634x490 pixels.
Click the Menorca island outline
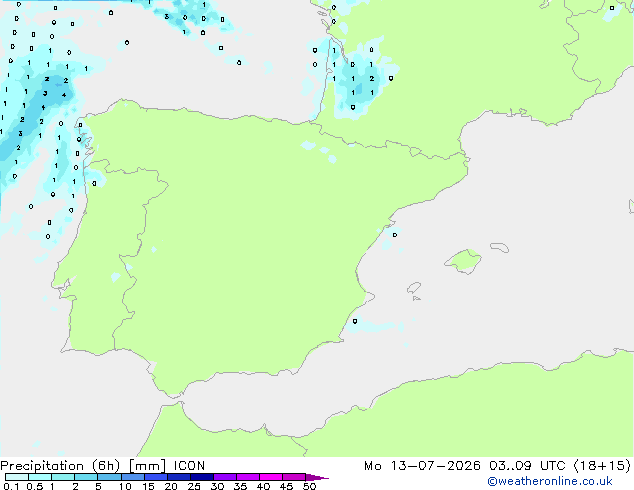click(500, 247)
